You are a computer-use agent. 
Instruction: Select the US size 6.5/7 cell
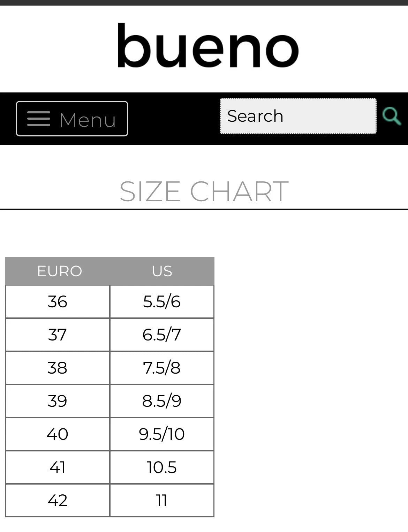(x=162, y=335)
